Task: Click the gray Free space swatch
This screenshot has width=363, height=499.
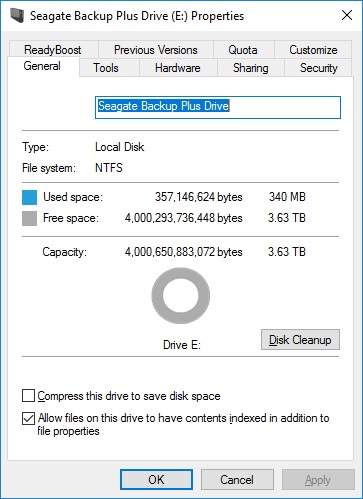Action: point(29,218)
